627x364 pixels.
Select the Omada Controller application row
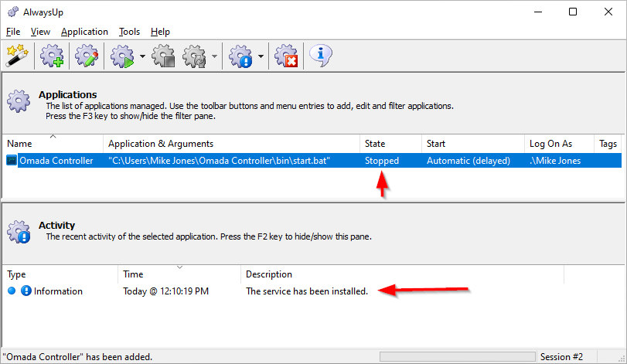coord(312,161)
